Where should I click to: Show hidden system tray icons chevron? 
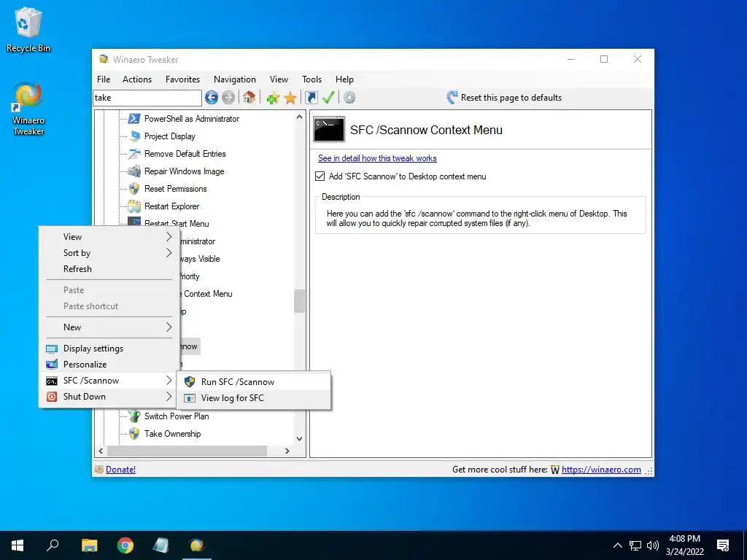(617, 545)
